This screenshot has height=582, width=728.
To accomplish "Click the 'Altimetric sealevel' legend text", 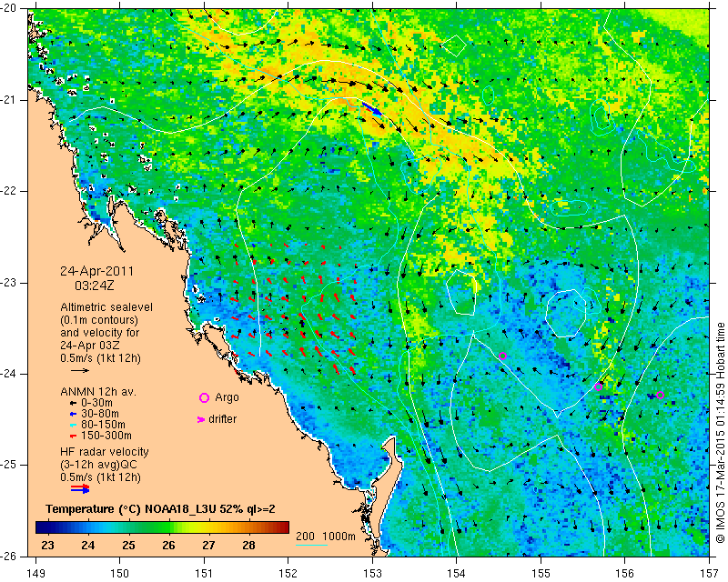I will [106, 307].
